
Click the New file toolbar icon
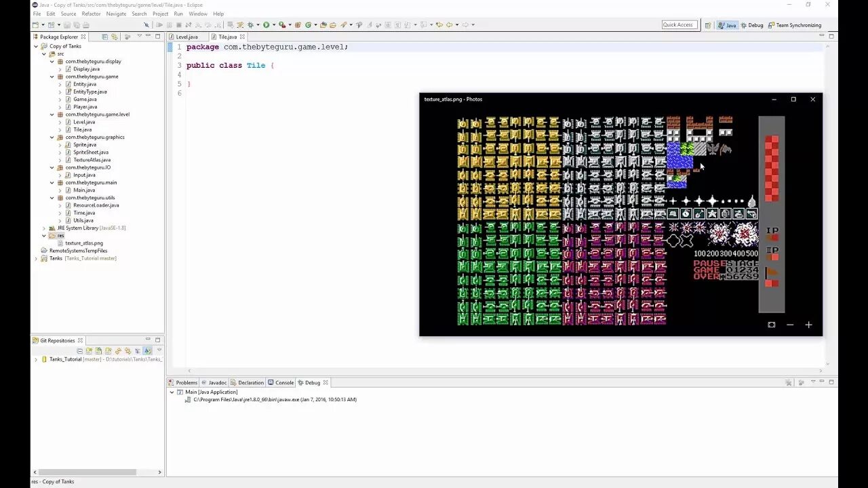[35, 25]
